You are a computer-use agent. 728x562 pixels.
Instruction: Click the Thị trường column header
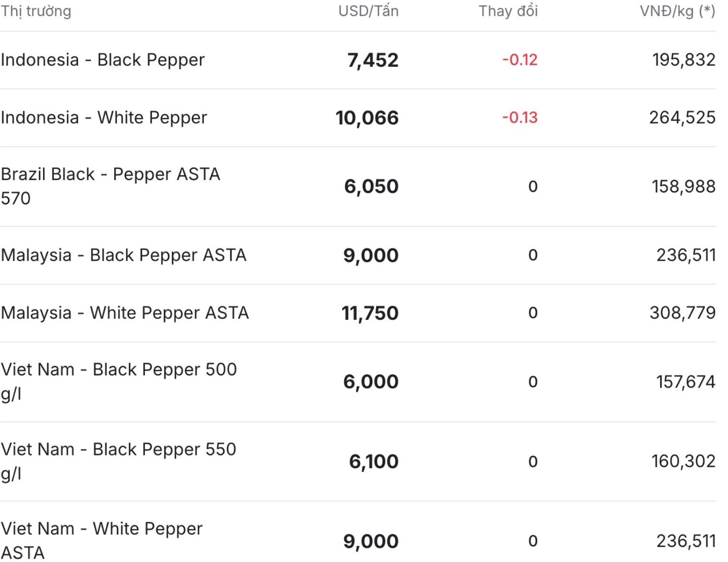click(x=36, y=11)
